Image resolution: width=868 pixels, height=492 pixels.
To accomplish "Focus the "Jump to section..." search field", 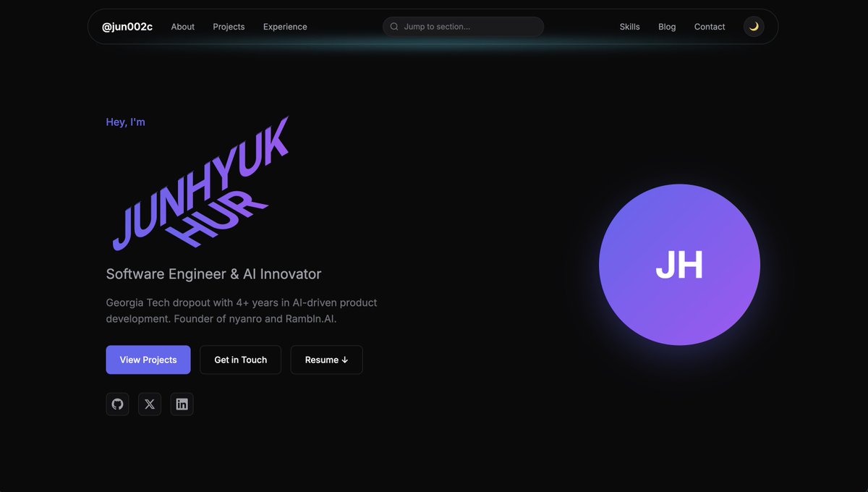I will click(x=463, y=27).
